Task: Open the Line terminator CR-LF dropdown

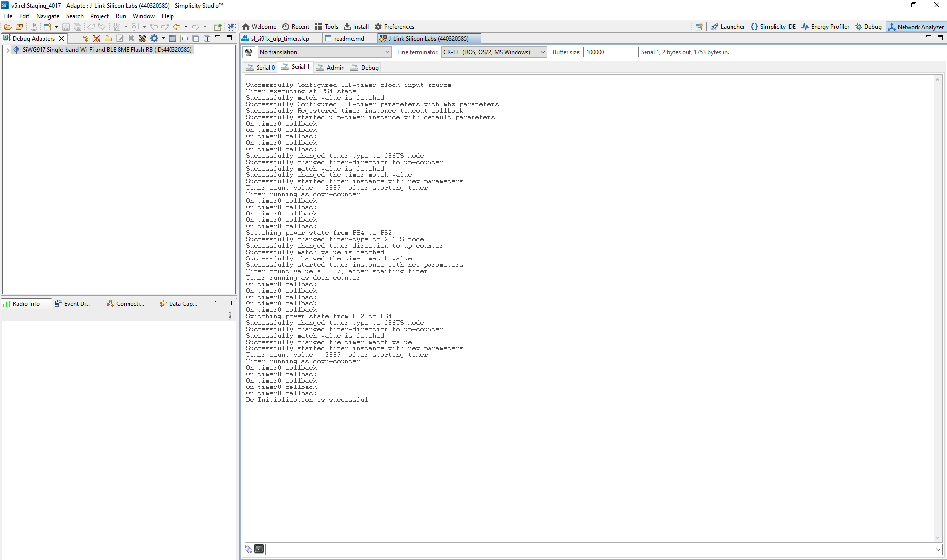Action: pyautogui.click(x=542, y=52)
